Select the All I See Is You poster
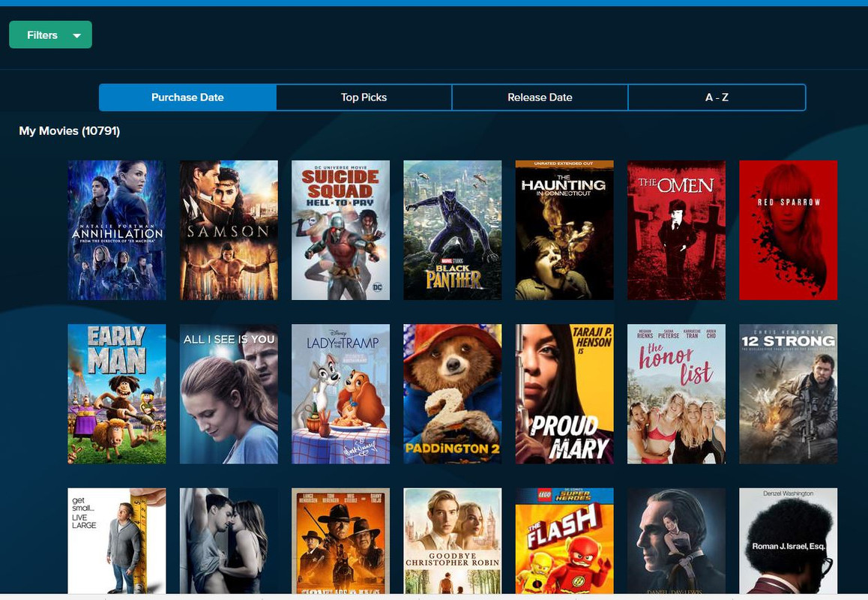This screenshot has height=600, width=868. tap(229, 394)
